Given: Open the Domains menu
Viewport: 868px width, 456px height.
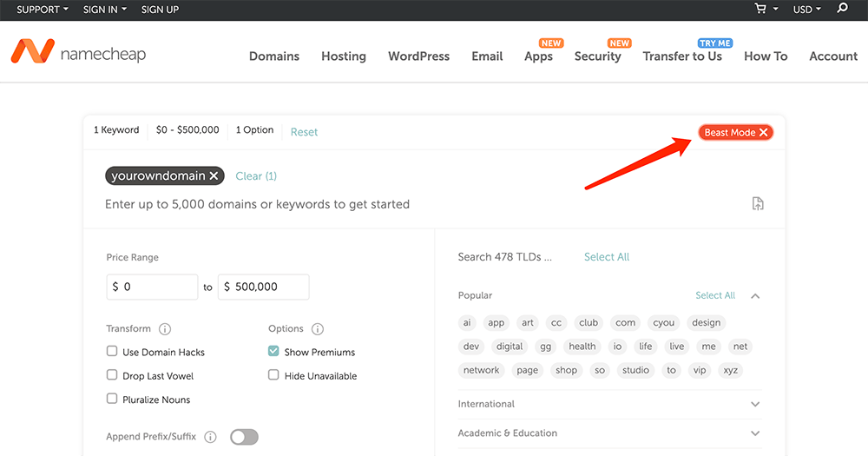Looking at the screenshot, I should click(274, 56).
